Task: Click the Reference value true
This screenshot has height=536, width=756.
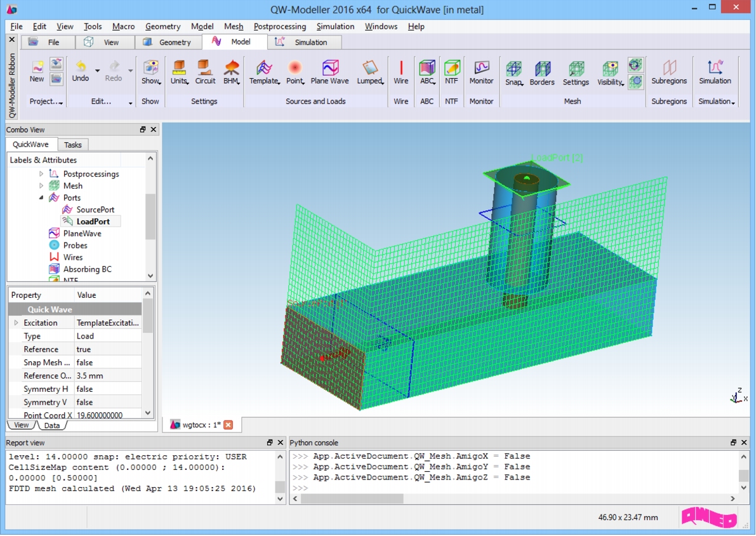Action: 108,349
